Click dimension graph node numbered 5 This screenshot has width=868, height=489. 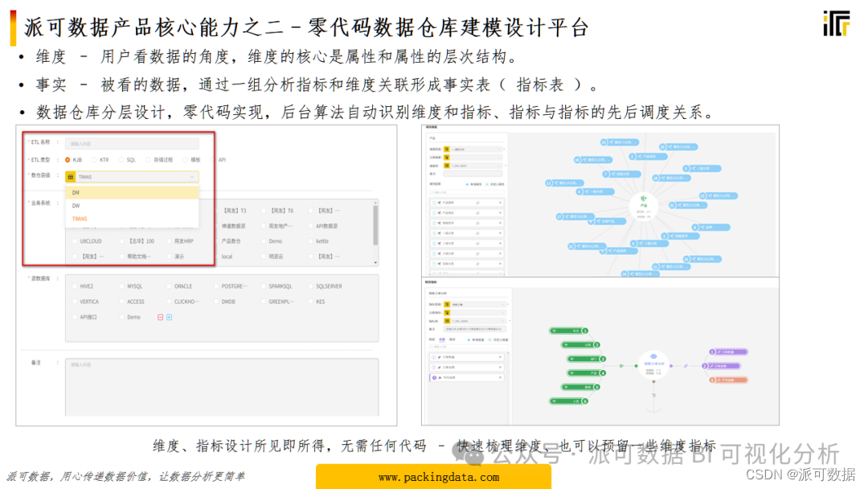click(702, 168)
